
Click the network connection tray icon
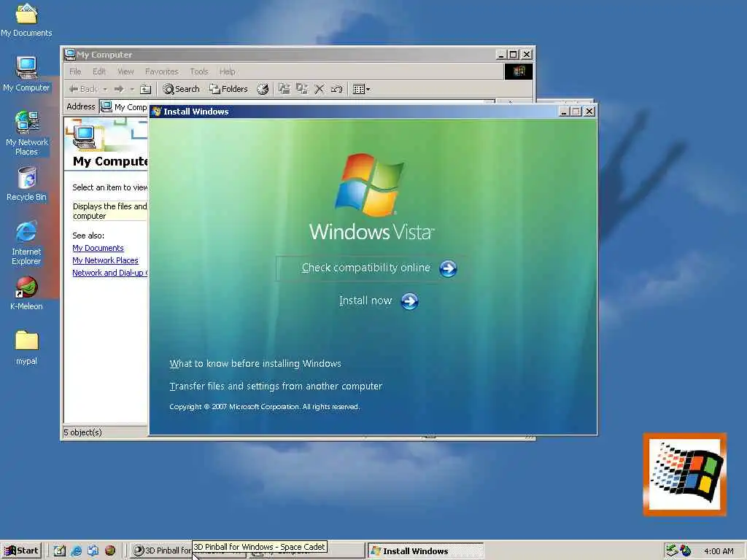(672, 551)
